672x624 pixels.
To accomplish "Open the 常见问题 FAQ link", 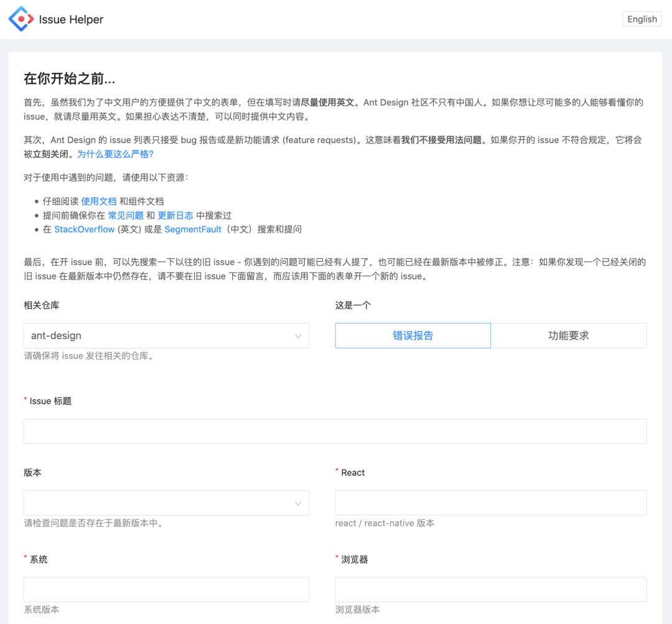I will (x=126, y=215).
